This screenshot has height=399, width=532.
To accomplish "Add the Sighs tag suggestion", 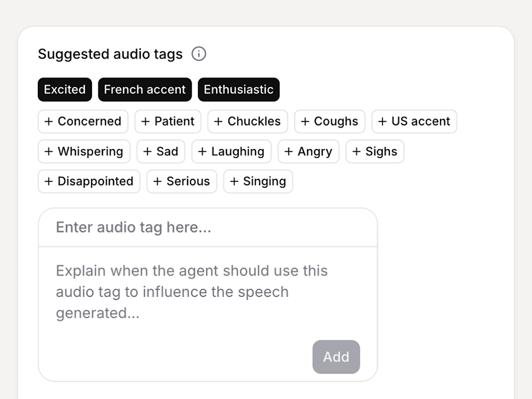I will (x=375, y=152).
